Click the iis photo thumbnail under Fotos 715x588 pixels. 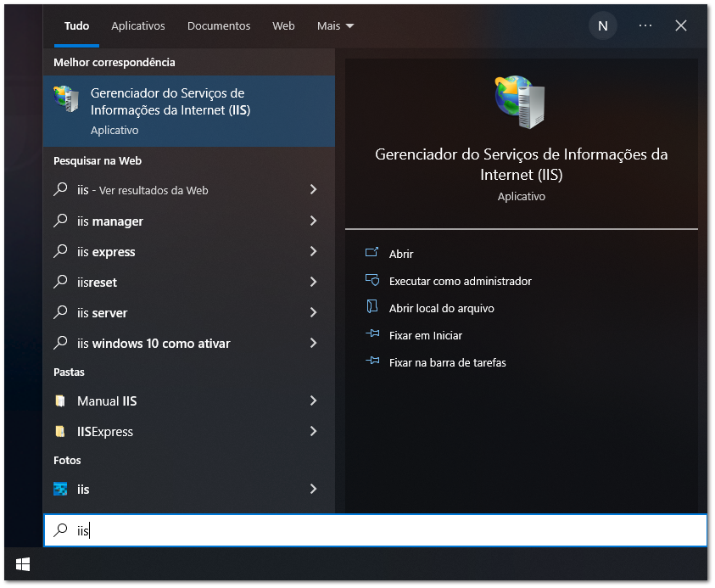tap(59, 489)
